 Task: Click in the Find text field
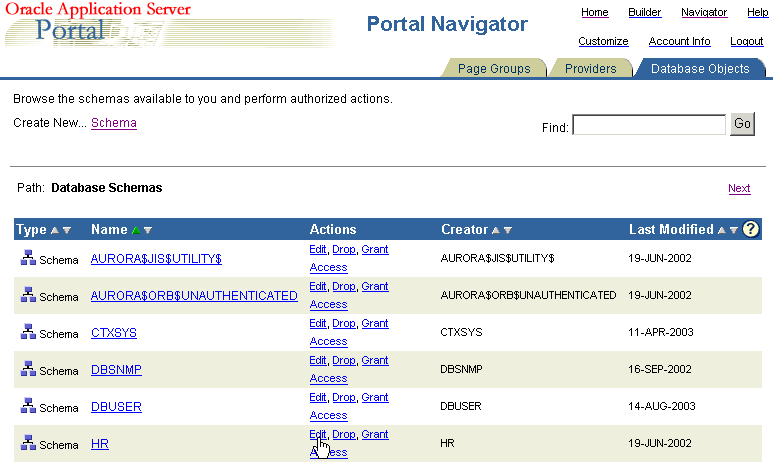(x=649, y=125)
